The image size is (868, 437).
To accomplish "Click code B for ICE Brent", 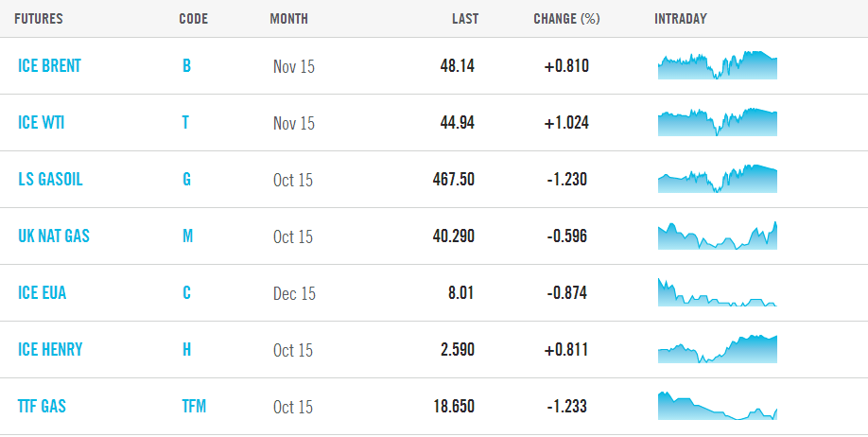I will pyautogui.click(x=186, y=66).
